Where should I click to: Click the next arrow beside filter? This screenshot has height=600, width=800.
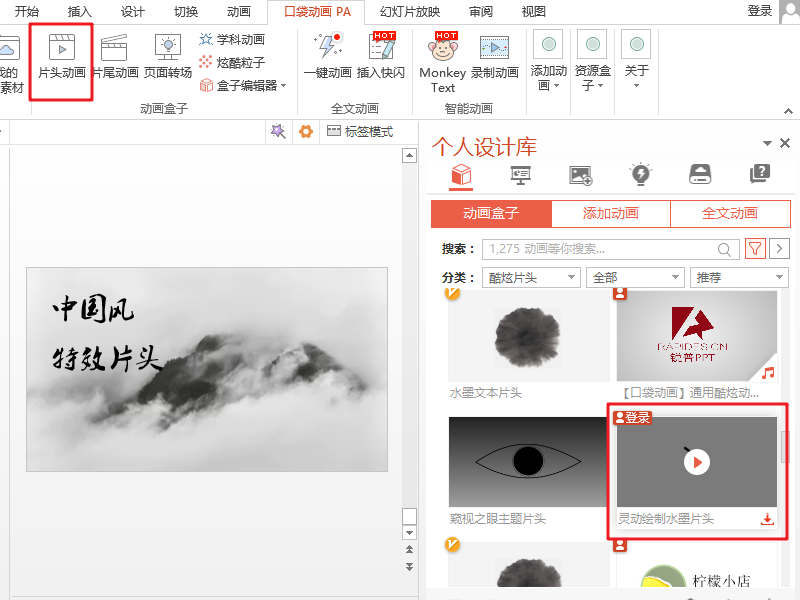(x=779, y=249)
